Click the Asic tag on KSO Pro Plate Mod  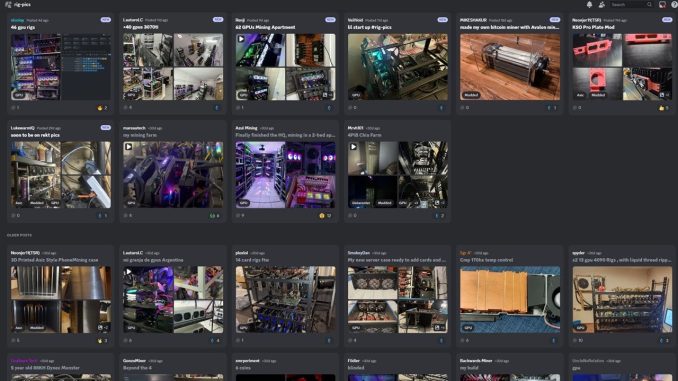580,95
